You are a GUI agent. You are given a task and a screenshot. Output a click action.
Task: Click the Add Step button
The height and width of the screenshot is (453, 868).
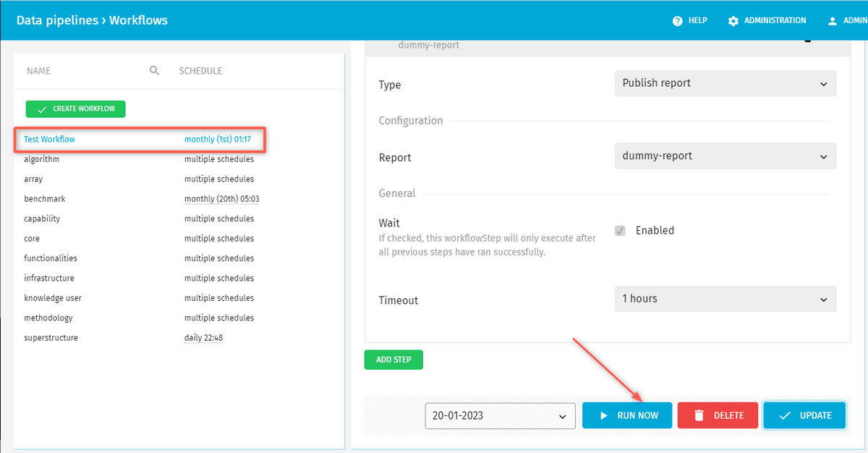tap(393, 360)
